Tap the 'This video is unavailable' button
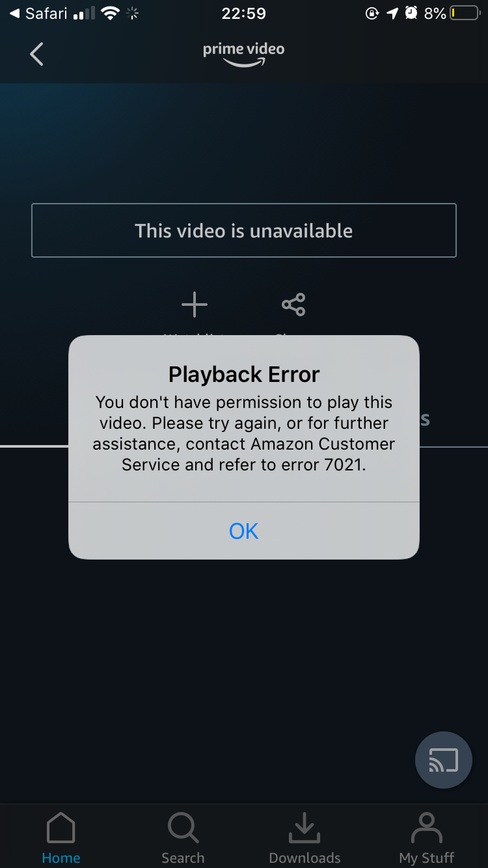 point(244,230)
